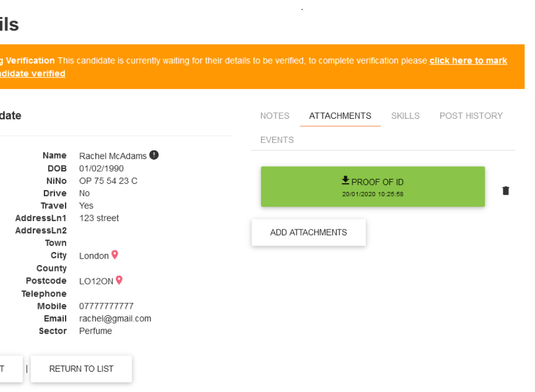
Task: Open the Notes tab
Action: coord(275,116)
